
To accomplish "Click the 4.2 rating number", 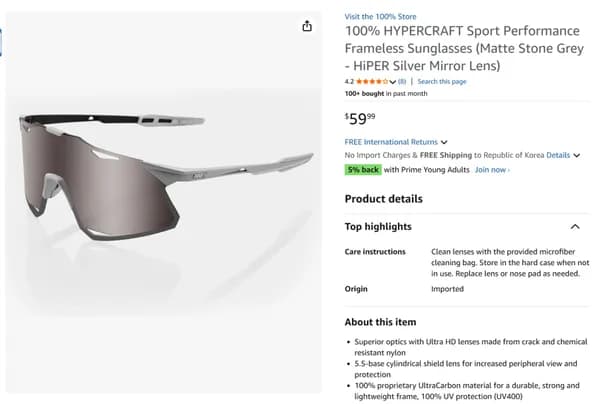I will click(349, 81).
